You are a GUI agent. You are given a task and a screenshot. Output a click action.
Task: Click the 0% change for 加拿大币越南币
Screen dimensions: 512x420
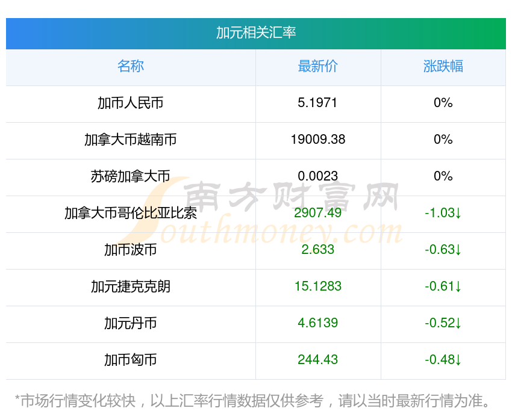pyautogui.click(x=443, y=140)
